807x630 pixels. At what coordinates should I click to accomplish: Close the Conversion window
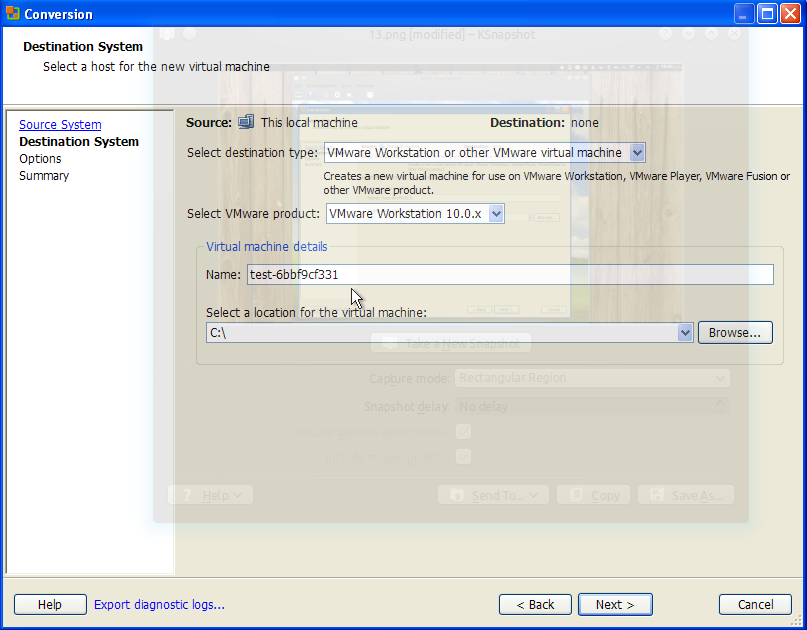pos(790,14)
